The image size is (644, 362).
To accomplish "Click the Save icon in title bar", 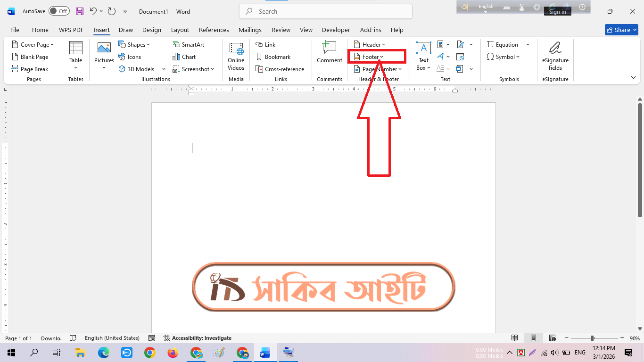I will (x=80, y=11).
